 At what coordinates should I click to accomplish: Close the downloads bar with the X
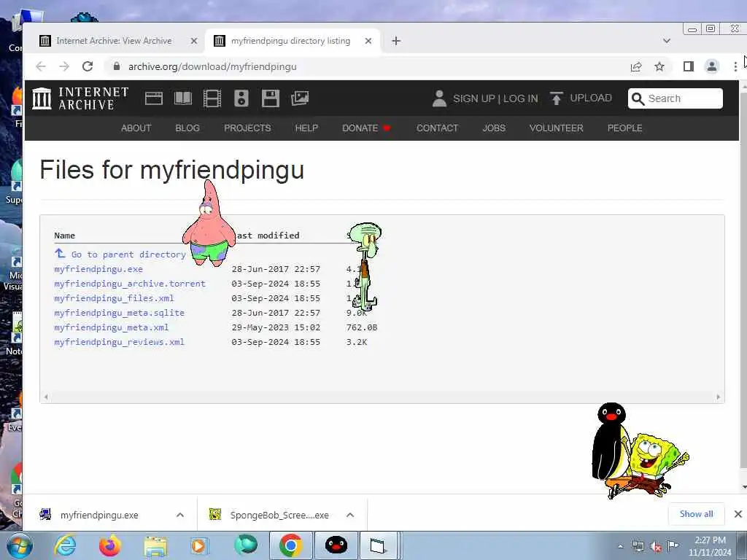(738, 514)
